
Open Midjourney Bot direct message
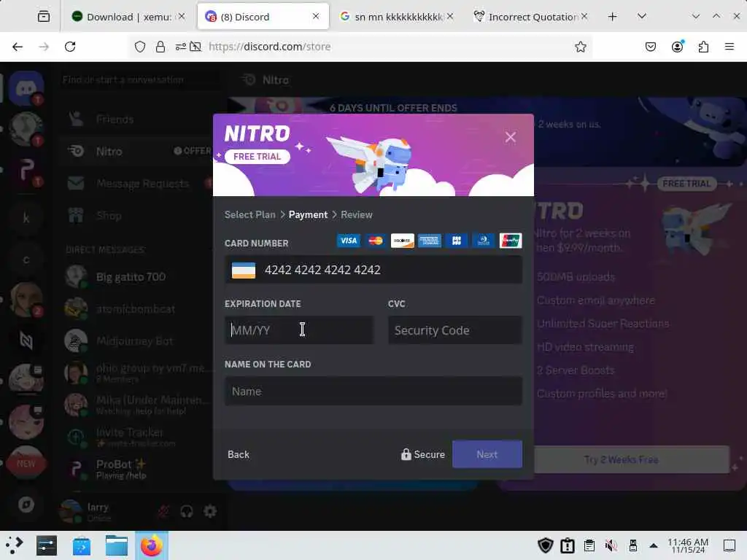pyautogui.click(x=138, y=341)
